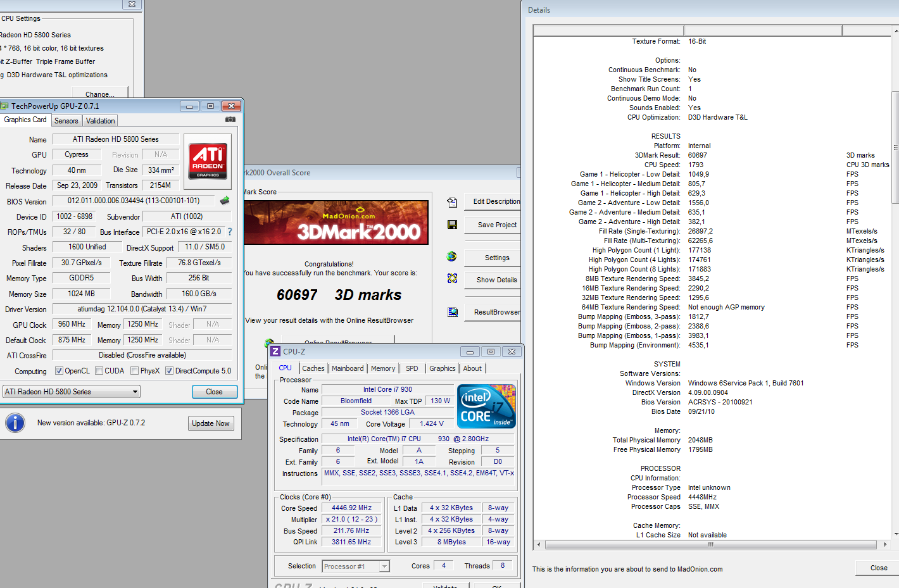Toggle the PhysX checkbox in GPU-Z

(134, 371)
